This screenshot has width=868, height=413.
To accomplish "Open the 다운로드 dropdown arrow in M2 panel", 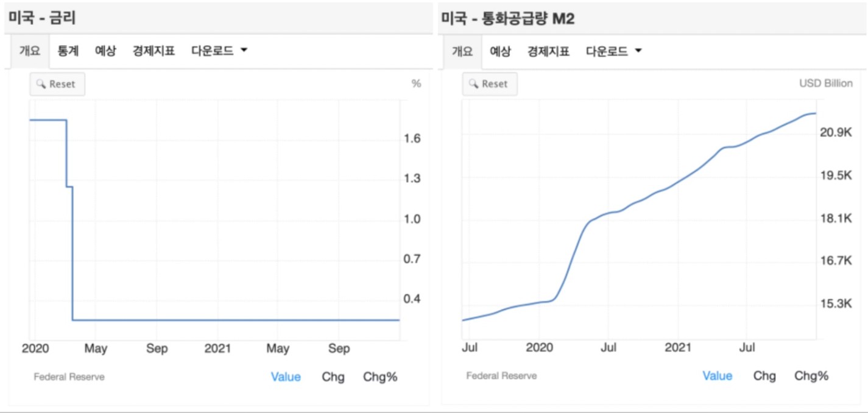I will pyautogui.click(x=638, y=51).
